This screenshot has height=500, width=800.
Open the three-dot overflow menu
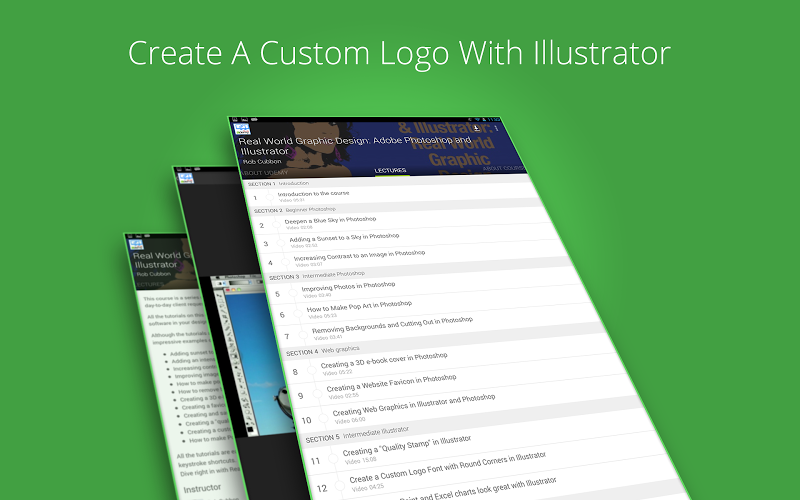click(496, 128)
